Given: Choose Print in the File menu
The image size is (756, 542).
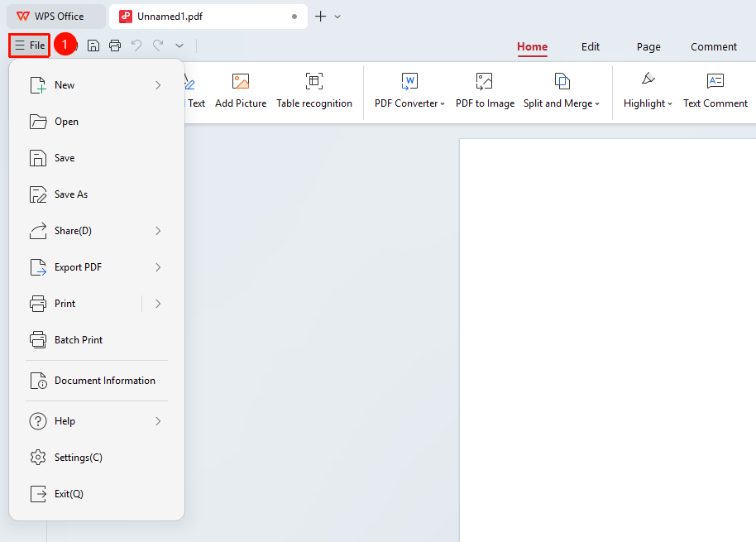Looking at the screenshot, I should coord(84,304).
